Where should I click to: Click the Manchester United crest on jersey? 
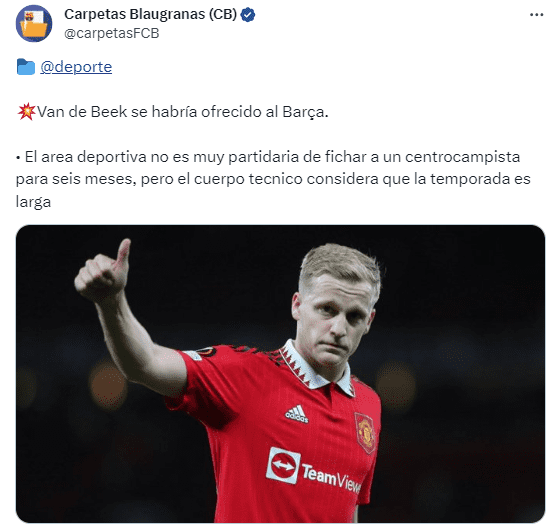[365, 433]
